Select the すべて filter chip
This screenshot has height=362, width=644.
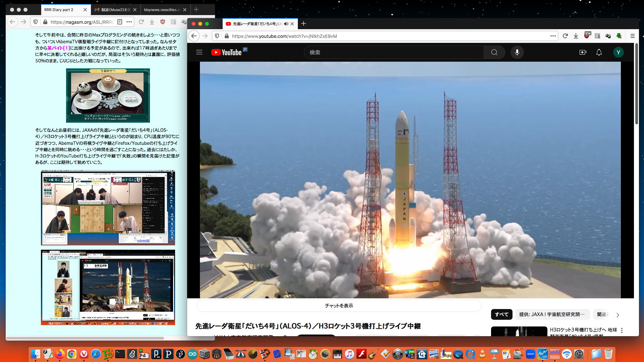click(501, 314)
